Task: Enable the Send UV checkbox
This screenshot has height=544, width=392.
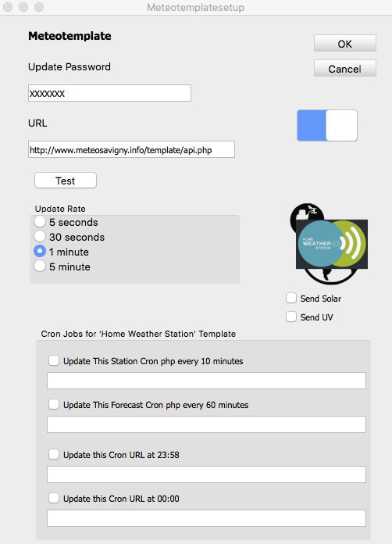Action: (291, 317)
